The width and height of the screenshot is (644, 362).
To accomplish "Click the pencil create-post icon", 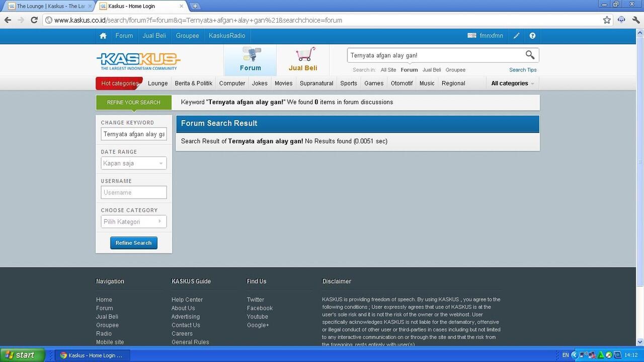I will click(x=516, y=36).
